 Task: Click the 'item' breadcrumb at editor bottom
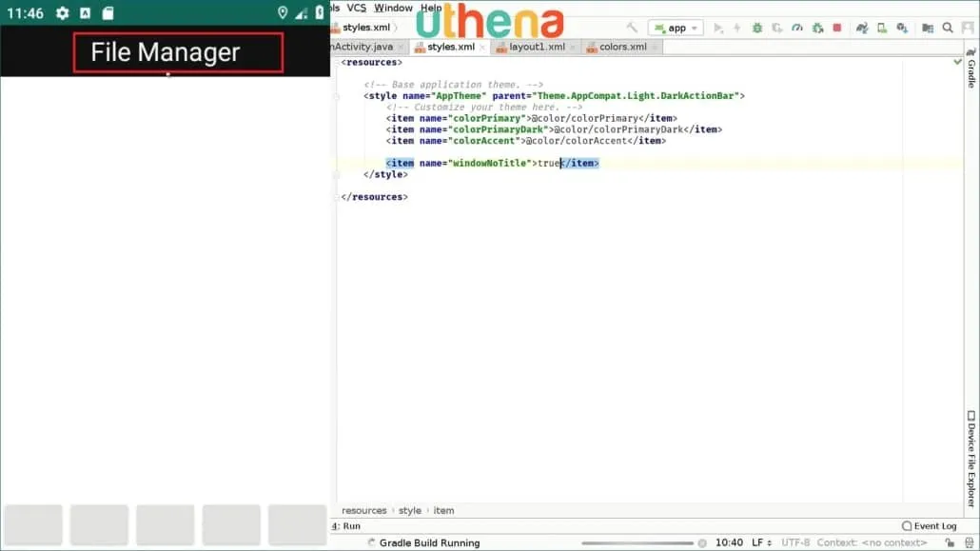pyautogui.click(x=443, y=510)
